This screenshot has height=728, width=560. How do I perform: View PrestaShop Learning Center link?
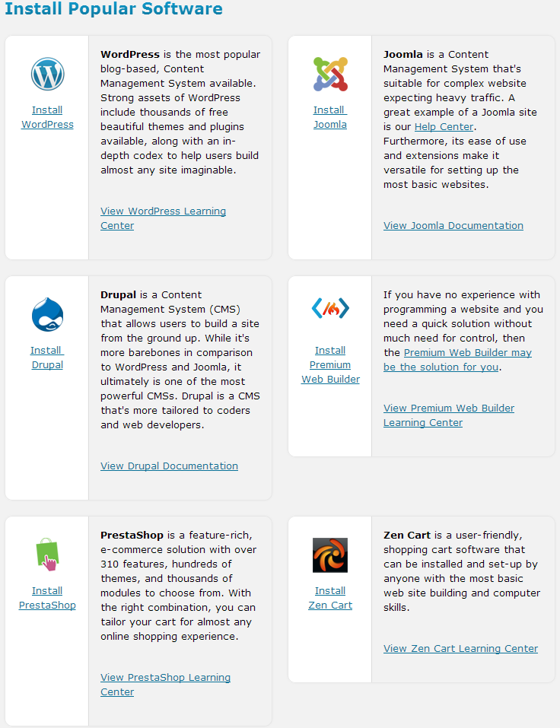click(x=165, y=678)
